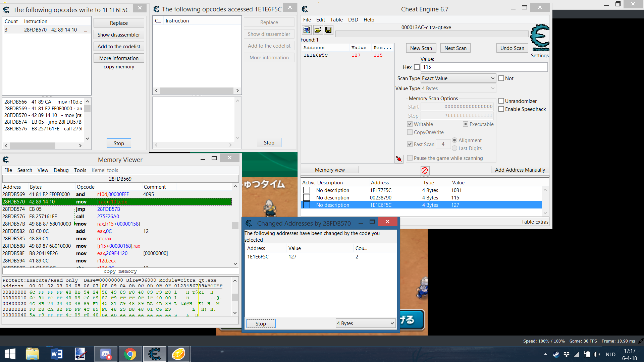Open Citra emulator from the taskbar
Image resolution: width=644 pixels, height=362 pixels.
tap(178, 354)
